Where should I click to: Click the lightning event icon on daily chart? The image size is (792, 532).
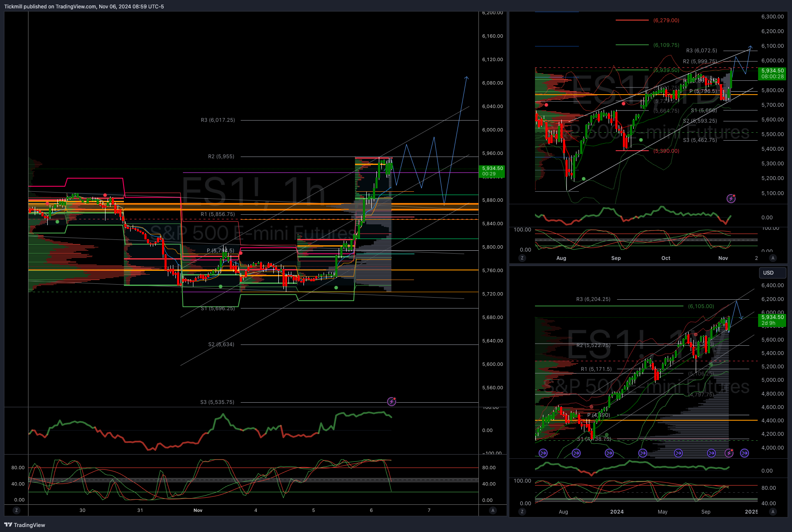click(731, 198)
